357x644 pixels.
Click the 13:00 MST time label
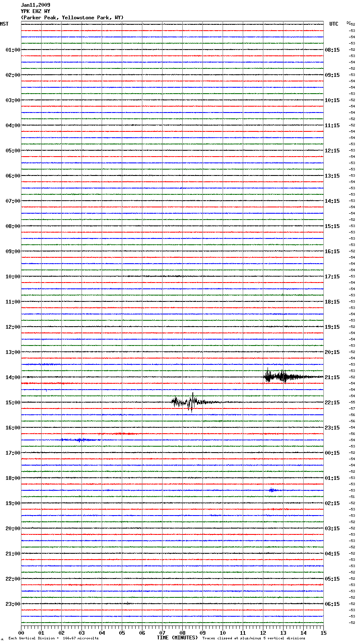click(13, 352)
